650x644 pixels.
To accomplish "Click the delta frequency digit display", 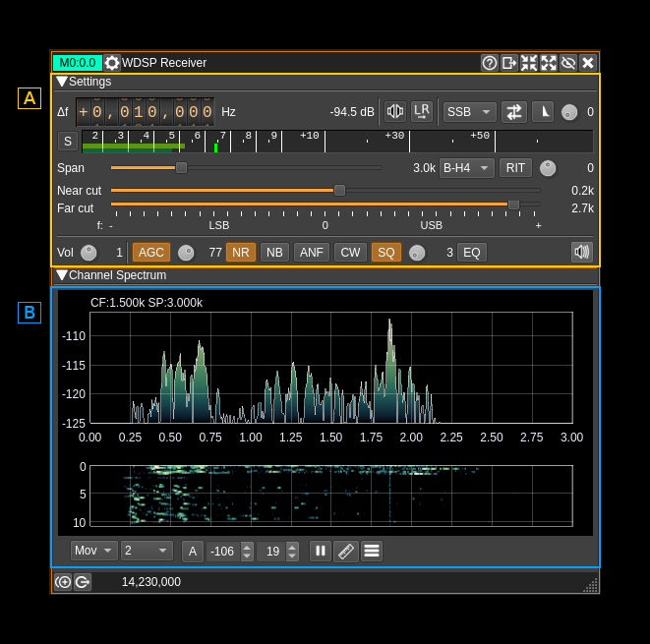I will click(x=146, y=112).
